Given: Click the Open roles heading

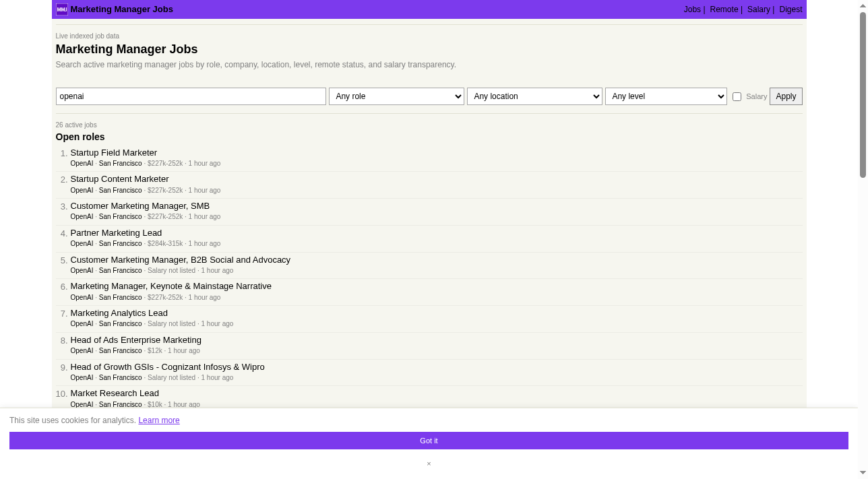Looking at the screenshot, I should click(x=80, y=137).
